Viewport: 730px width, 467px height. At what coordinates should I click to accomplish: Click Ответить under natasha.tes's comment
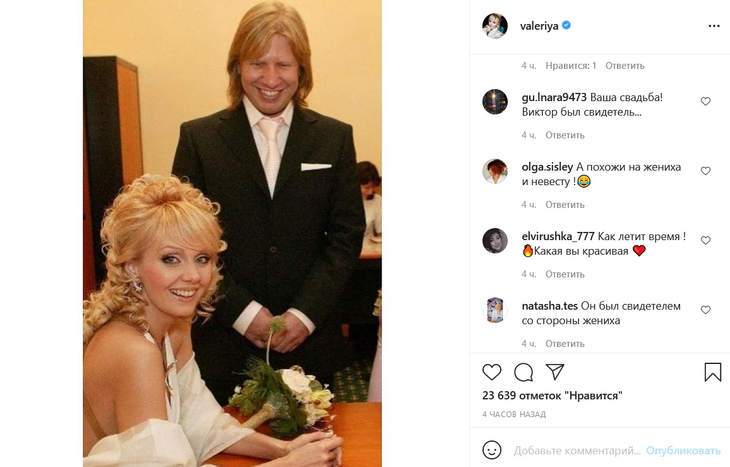(565, 344)
